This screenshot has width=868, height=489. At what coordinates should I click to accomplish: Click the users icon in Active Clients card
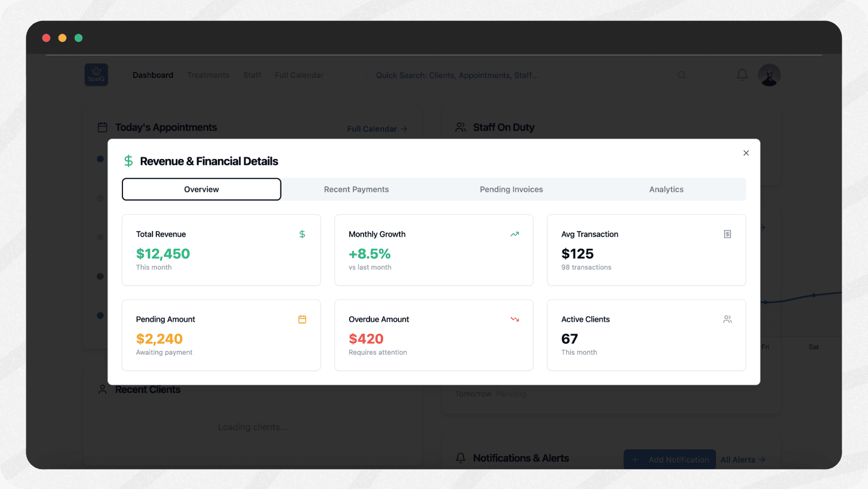(727, 319)
